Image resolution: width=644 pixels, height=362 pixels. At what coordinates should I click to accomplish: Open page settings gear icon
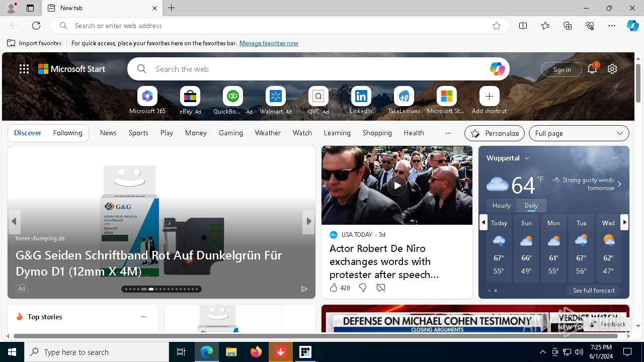tap(612, 69)
